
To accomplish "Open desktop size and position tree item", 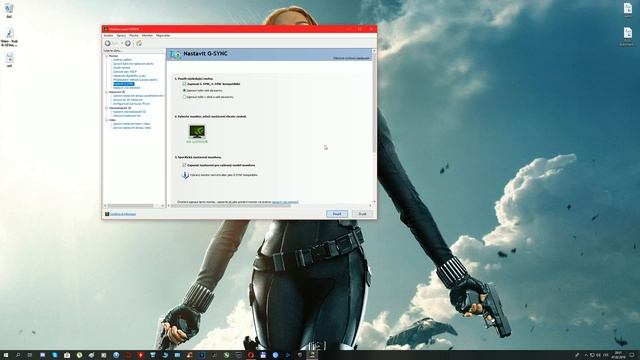I will [135, 80].
